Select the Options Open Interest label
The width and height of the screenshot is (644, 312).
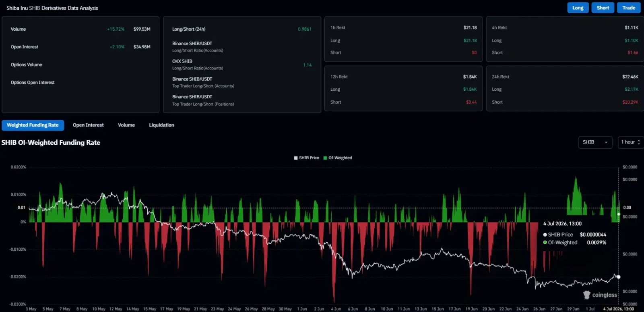(x=33, y=82)
